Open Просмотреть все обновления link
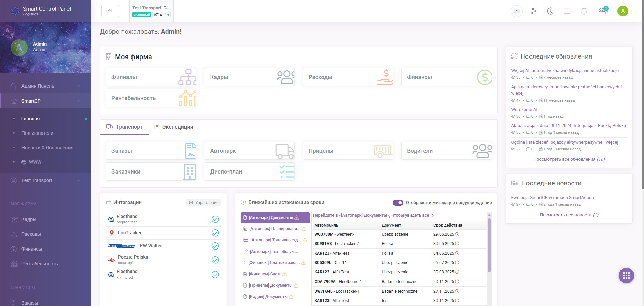The width and height of the screenshot is (644, 306). pyautogui.click(x=568, y=159)
